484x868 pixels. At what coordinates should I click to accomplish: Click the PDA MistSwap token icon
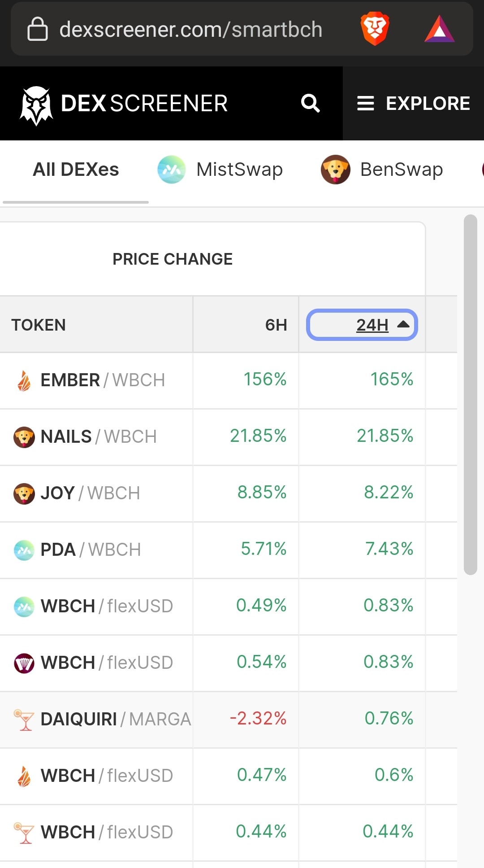(x=24, y=550)
